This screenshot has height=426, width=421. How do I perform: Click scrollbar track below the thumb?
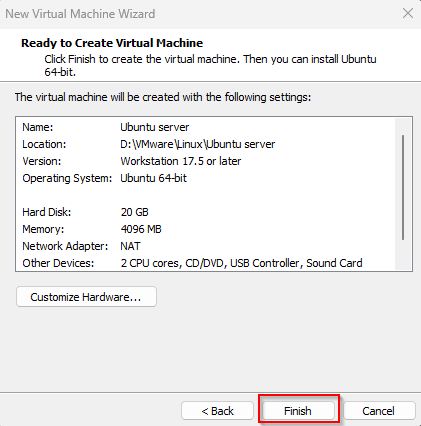pos(403,255)
